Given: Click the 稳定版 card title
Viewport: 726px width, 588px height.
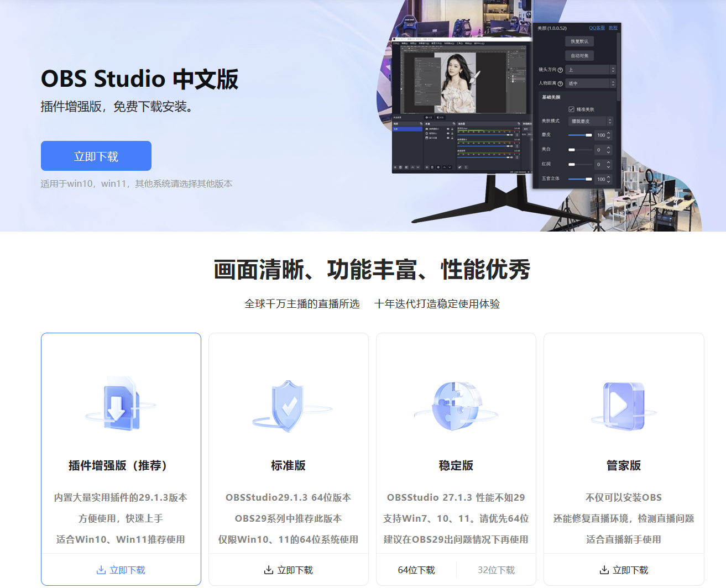Looking at the screenshot, I should [x=456, y=465].
